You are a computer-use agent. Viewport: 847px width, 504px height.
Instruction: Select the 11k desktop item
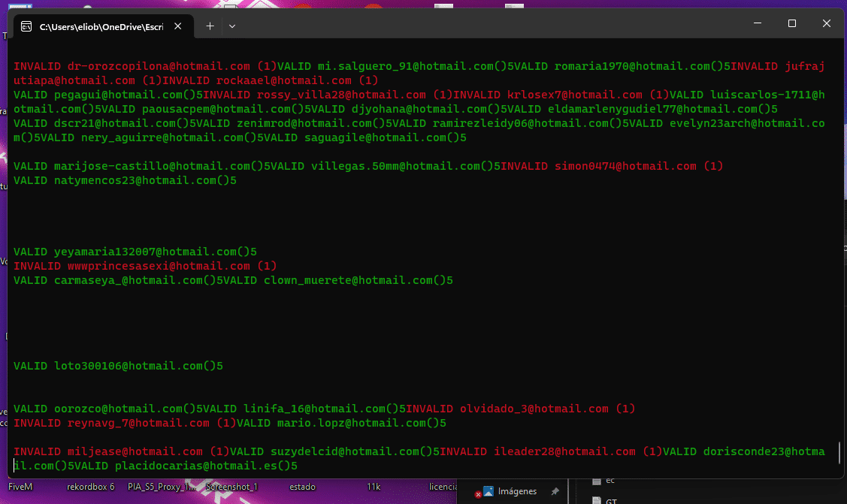point(374,487)
